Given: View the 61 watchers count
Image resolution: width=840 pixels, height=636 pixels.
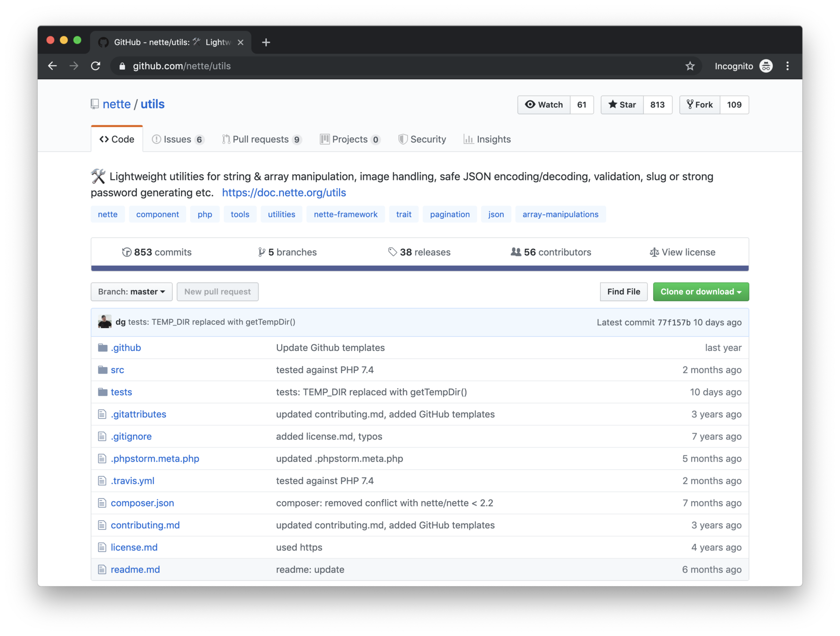Looking at the screenshot, I should 582,105.
